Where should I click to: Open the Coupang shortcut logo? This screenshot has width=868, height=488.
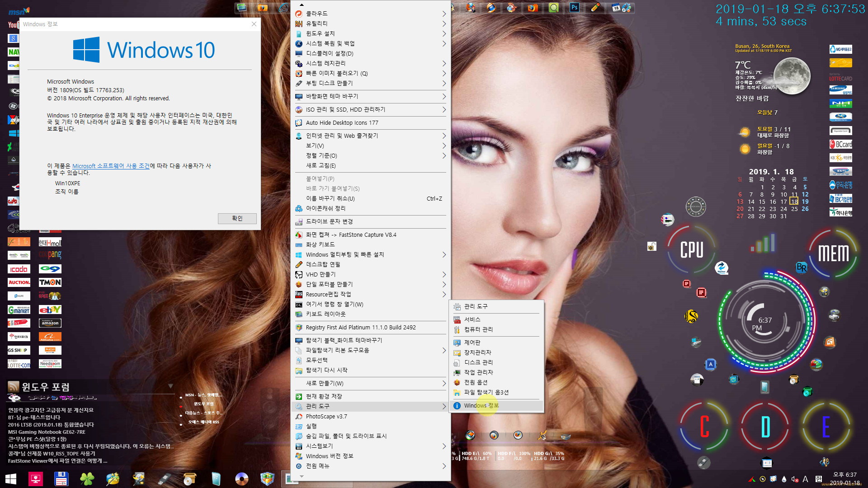50,255
